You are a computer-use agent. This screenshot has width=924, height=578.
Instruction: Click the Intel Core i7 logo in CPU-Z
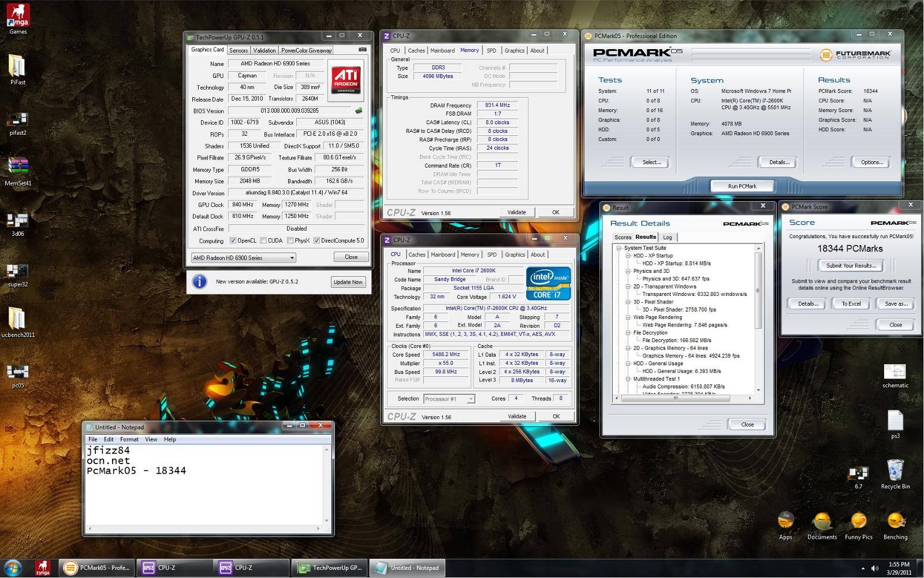pyautogui.click(x=548, y=283)
